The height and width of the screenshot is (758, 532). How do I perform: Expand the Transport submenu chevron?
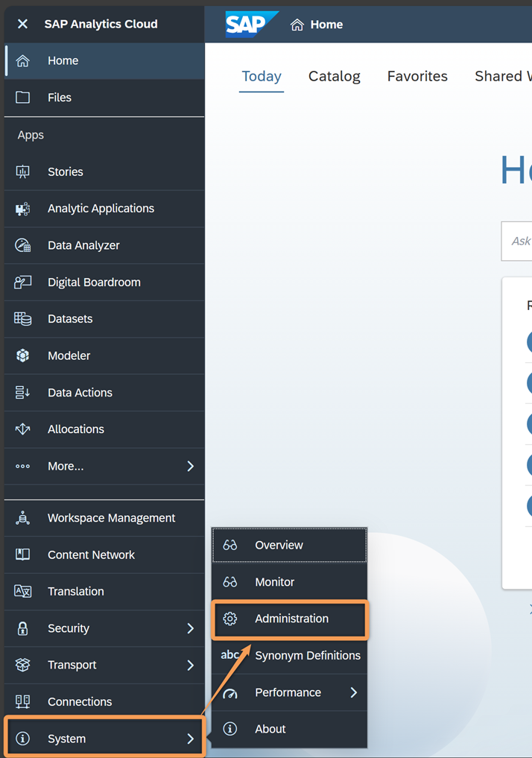(191, 665)
